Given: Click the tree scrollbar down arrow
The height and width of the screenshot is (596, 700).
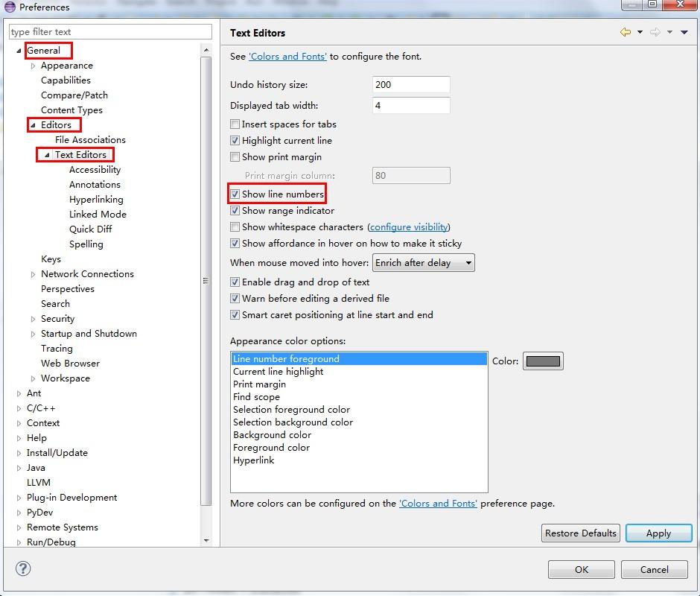Looking at the screenshot, I should pos(206,540).
